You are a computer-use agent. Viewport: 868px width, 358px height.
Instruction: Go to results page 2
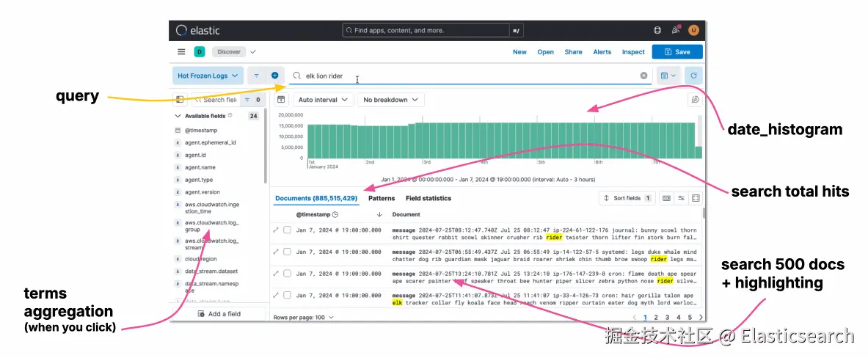656,318
